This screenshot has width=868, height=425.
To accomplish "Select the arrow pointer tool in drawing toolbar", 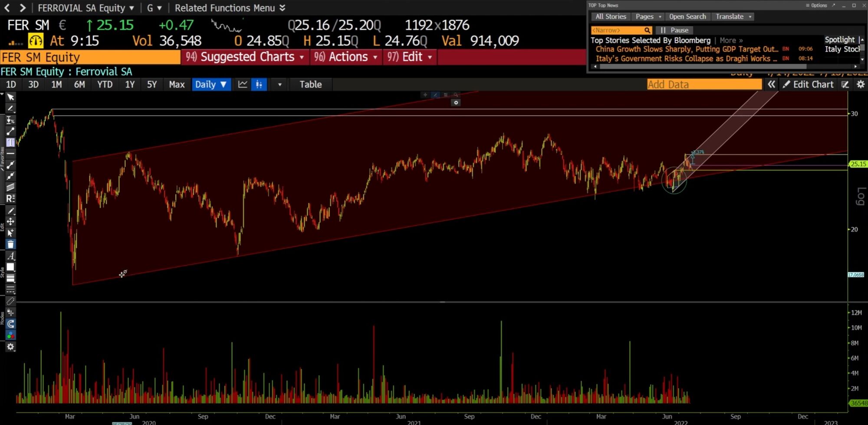I will point(10,97).
